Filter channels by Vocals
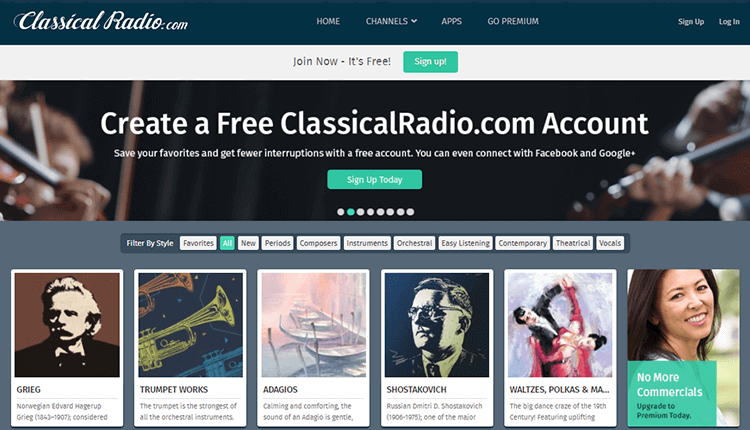The image size is (750, 430). pos(610,243)
